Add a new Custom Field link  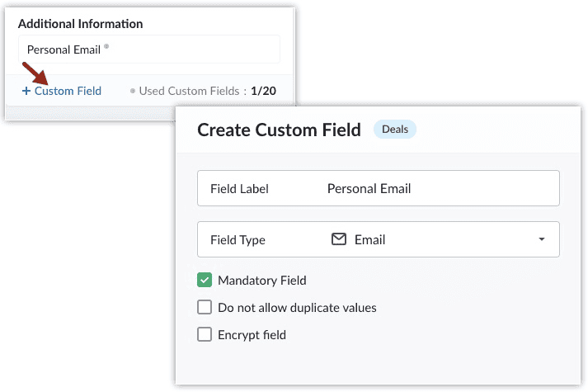[68, 91]
